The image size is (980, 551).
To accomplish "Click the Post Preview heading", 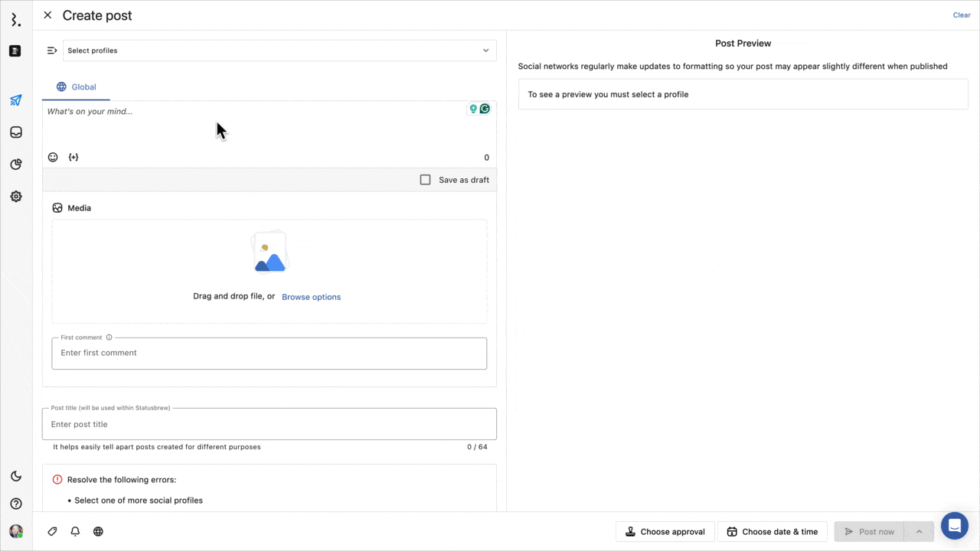I will 743,44.
